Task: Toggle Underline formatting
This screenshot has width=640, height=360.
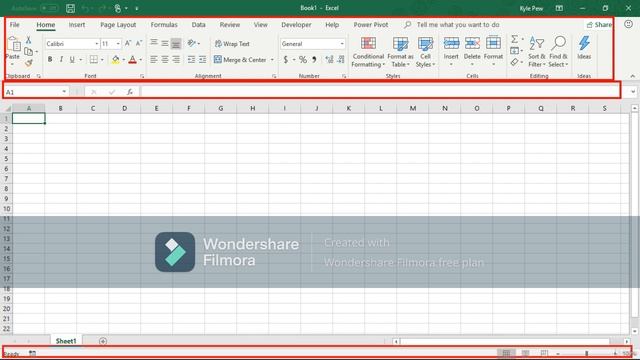Action: pos(72,60)
